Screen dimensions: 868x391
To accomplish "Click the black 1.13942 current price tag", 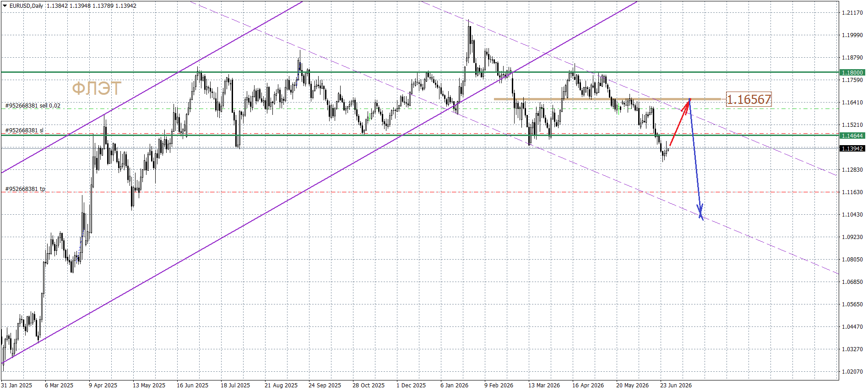I will coord(852,148).
